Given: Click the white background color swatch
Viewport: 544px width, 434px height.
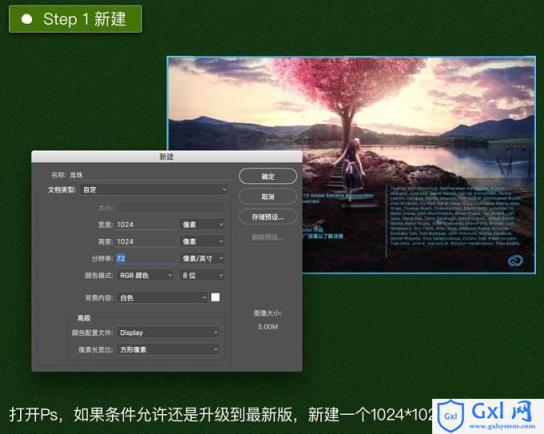Looking at the screenshot, I should pyautogui.click(x=215, y=297).
